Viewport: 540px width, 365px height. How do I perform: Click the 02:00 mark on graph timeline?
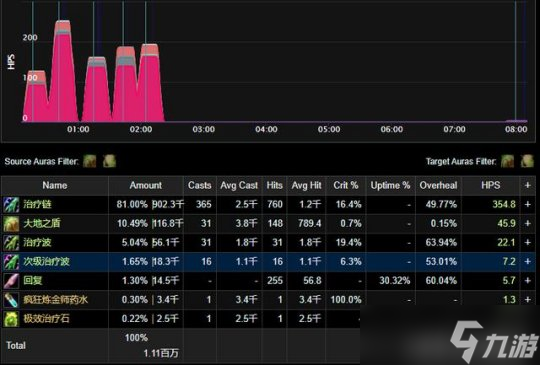click(x=141, y=129)
